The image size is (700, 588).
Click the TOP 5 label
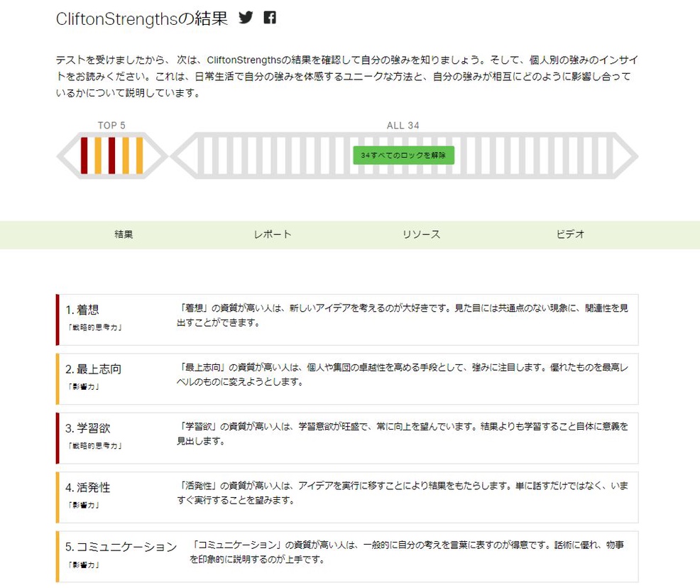click(x=111, y=126)
